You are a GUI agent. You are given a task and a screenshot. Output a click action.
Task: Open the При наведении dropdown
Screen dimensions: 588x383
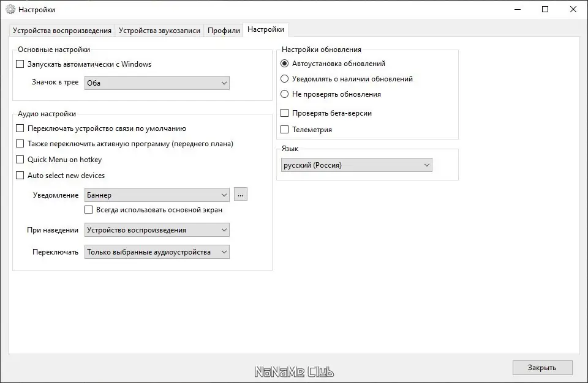[x=157, y=230]
